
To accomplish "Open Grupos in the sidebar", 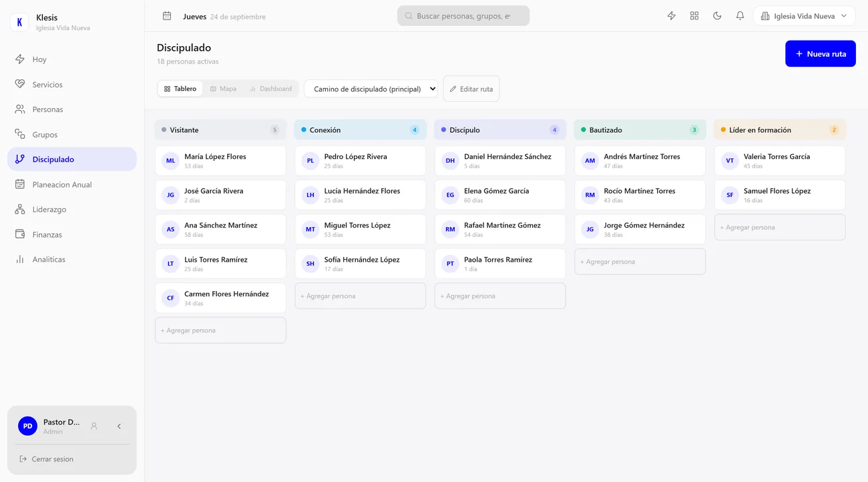I will pos(72,134).
